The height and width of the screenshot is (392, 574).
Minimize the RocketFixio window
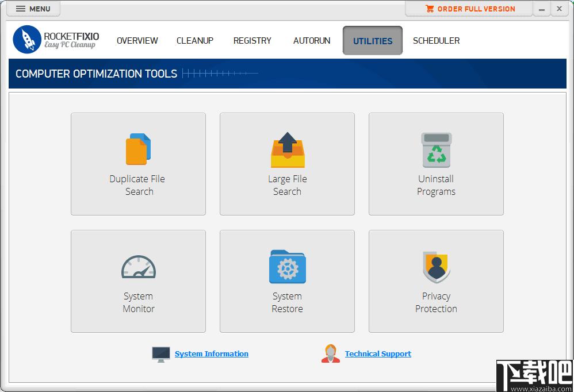(542, 9)
